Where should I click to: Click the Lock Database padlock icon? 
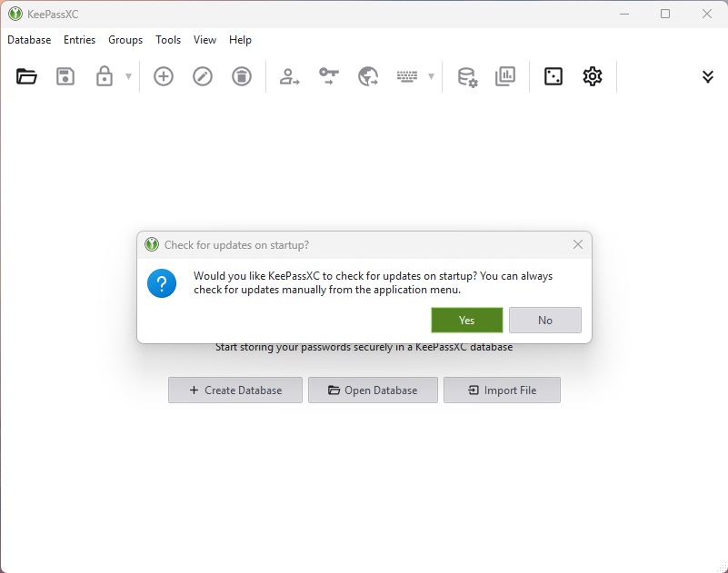105,76
